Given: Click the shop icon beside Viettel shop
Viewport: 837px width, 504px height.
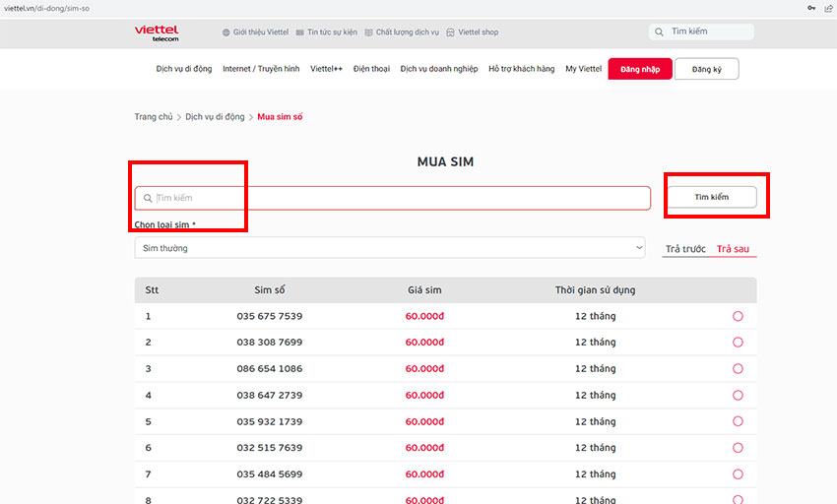Looking at the screenshot, I should click(x=451, y=32).
